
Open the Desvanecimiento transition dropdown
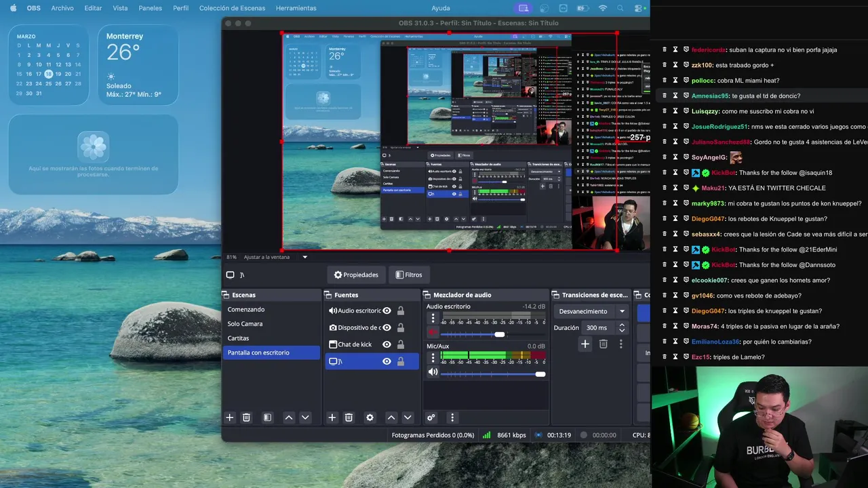[x=592, y=311]
